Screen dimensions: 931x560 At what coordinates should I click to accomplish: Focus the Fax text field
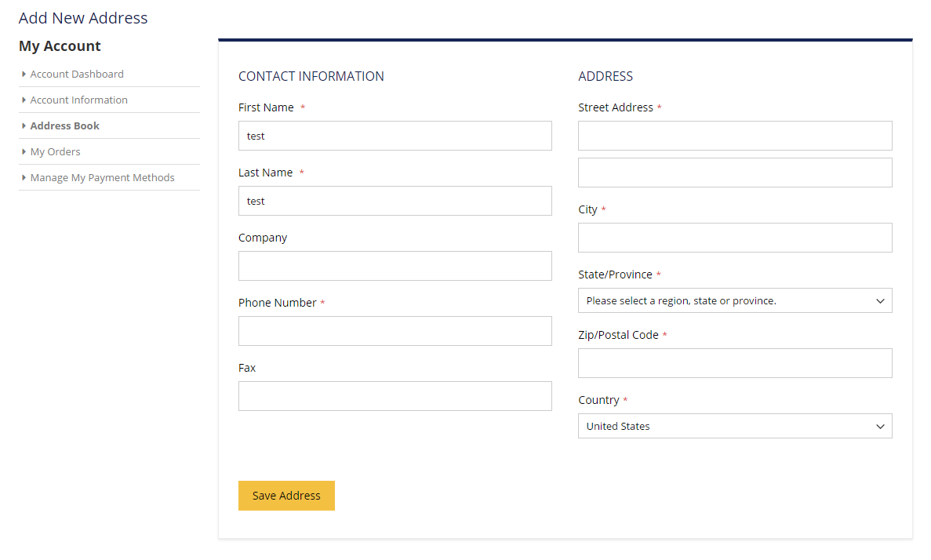pos(395,396)
